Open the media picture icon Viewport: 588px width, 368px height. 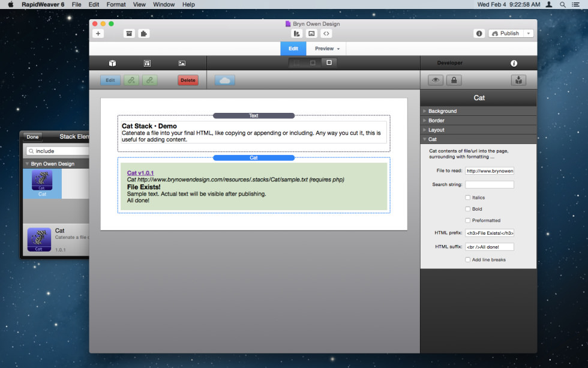click(182, 63)
